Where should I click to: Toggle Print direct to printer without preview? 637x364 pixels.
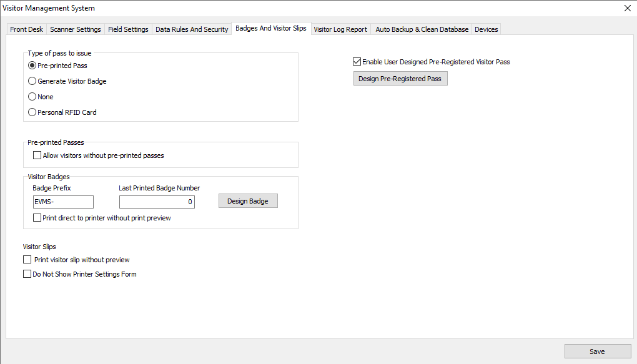(37, 218)
